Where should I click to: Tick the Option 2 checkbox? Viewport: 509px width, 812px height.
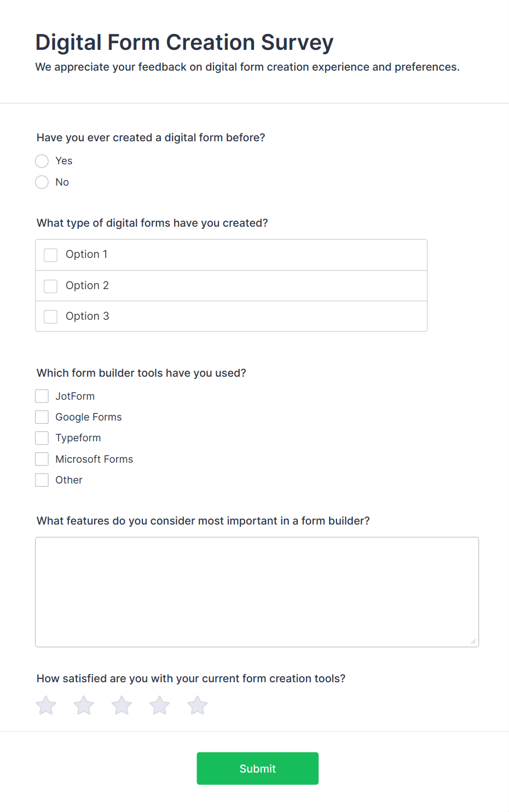[x=51, y=286]
